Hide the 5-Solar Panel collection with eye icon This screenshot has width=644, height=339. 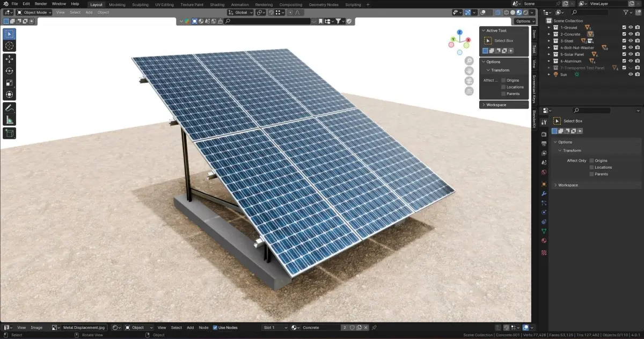click(x=631, y=54)
